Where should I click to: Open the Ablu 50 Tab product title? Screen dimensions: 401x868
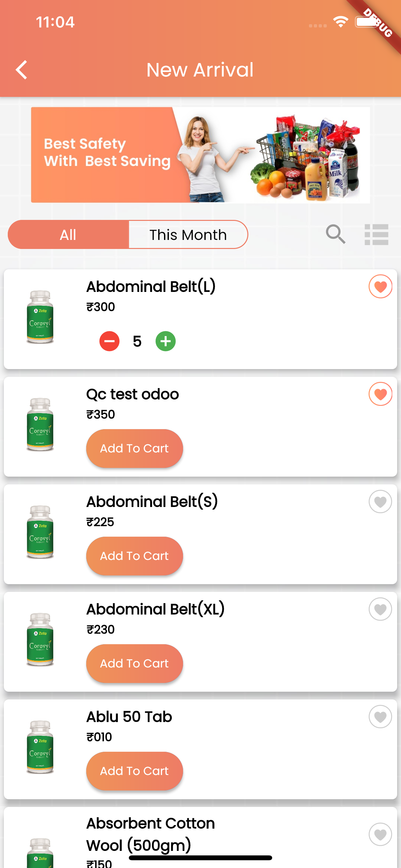129,717
